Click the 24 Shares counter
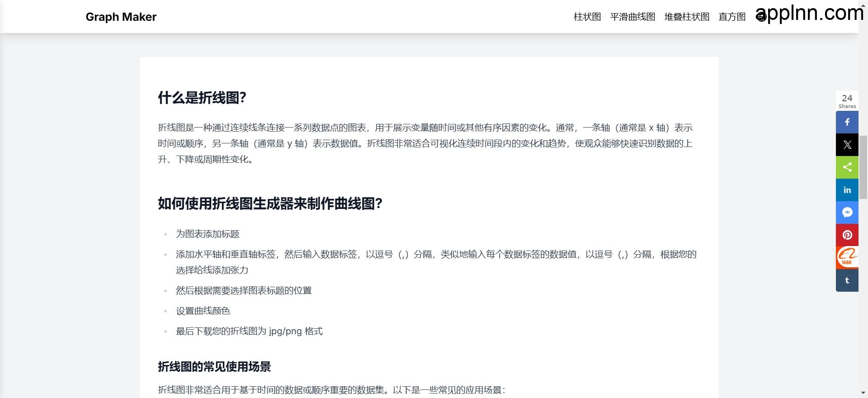Image resolution: width=868 pixels, height=398 pixels. pyautogui.click(x=847, y=101)
